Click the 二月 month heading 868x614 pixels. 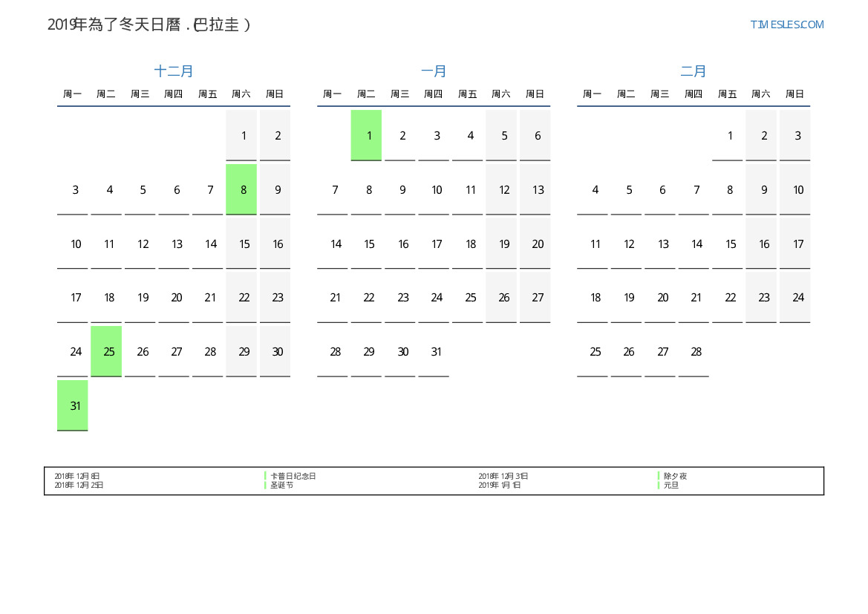[694, 71]
